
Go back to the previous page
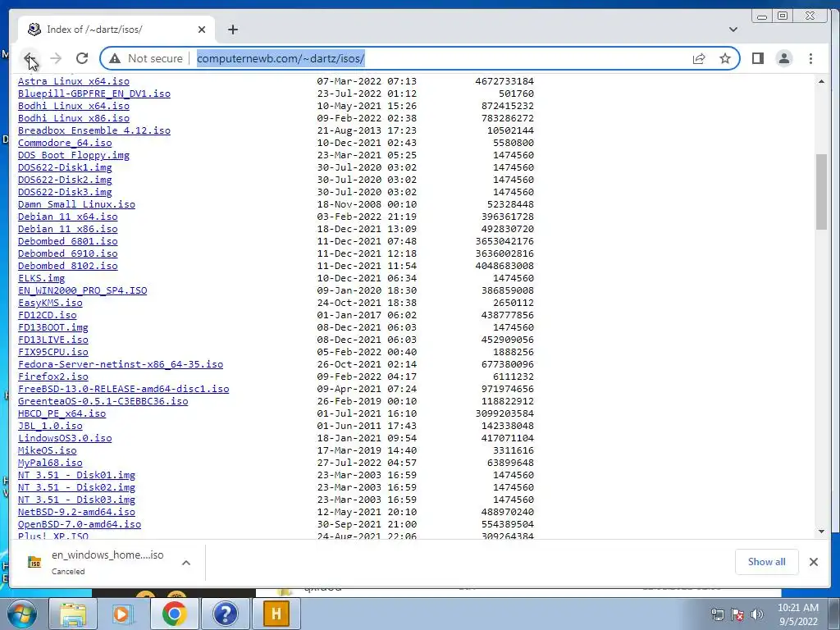30,58
